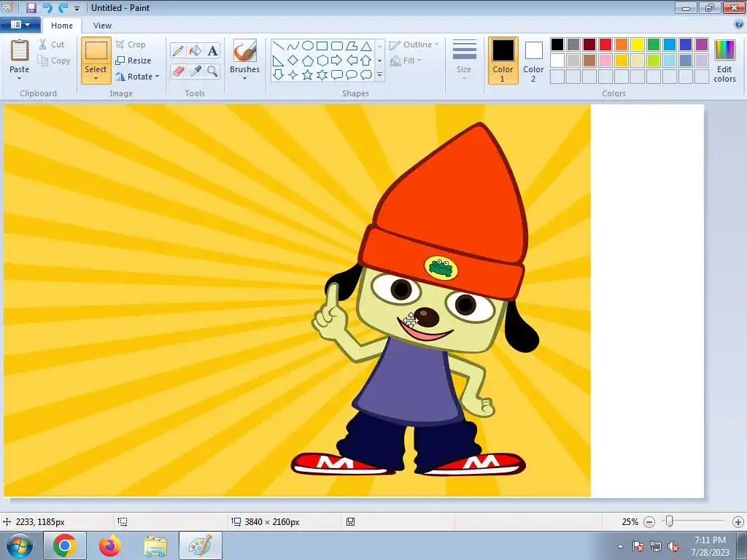Screen dimensions: 747x560
Task: Choose the Four-point star shape
Action: click(293, 75)
